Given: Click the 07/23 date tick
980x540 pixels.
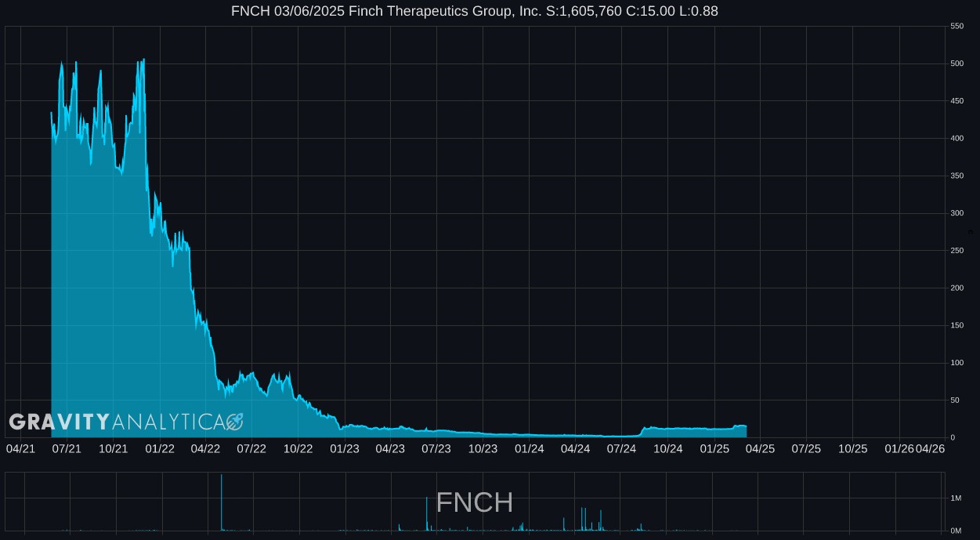Looking at the screenshot, I should [436, 448].
